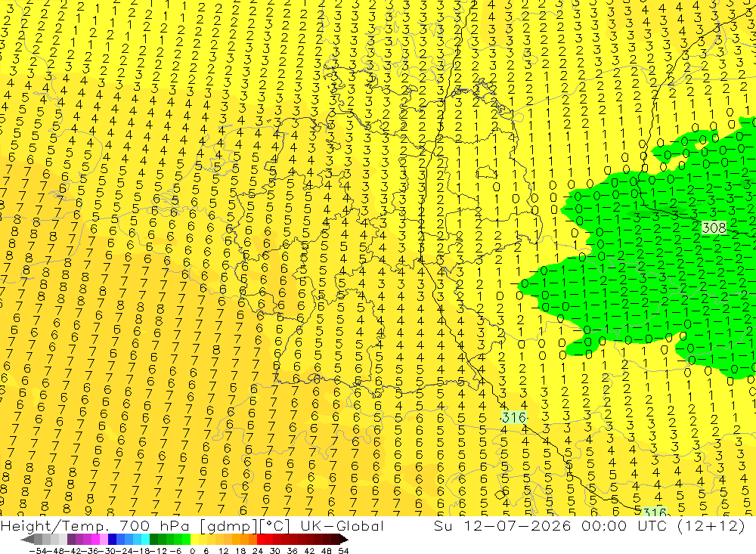The height and width of the screenshot is (554, 756).
Task: Click the left arrow end of color scale
Action: (x=27, y=539)
